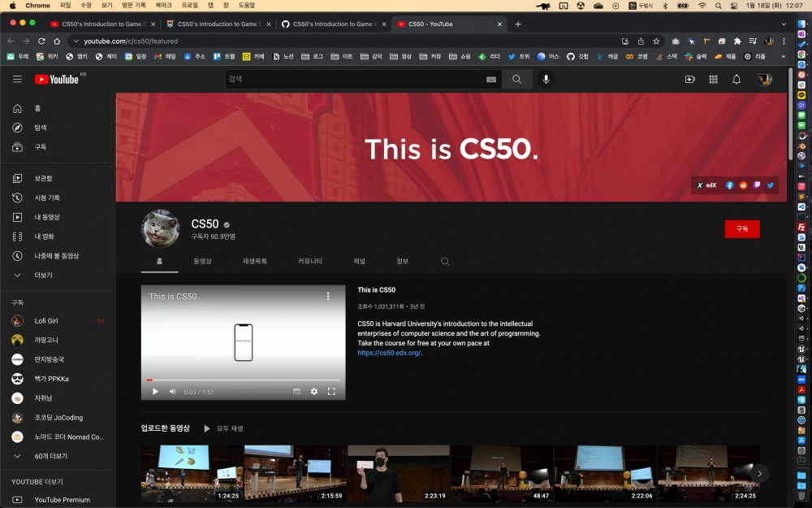Open 조코딩 JoCoding channel
Image resolution: width=812 pixels, height=508 pixels.
click(58, 418)
